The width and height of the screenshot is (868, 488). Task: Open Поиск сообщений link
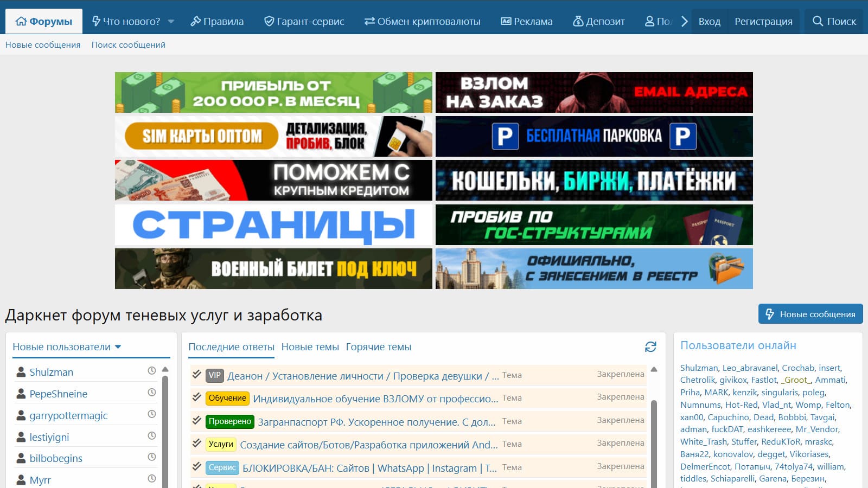(128, 45)
